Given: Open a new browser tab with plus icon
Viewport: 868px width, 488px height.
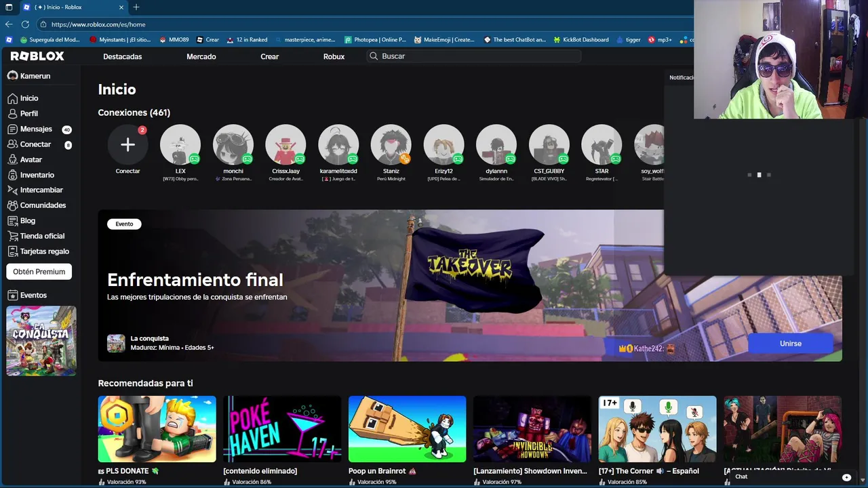Looking at the screenshot, I should click(x=136, y=7).
